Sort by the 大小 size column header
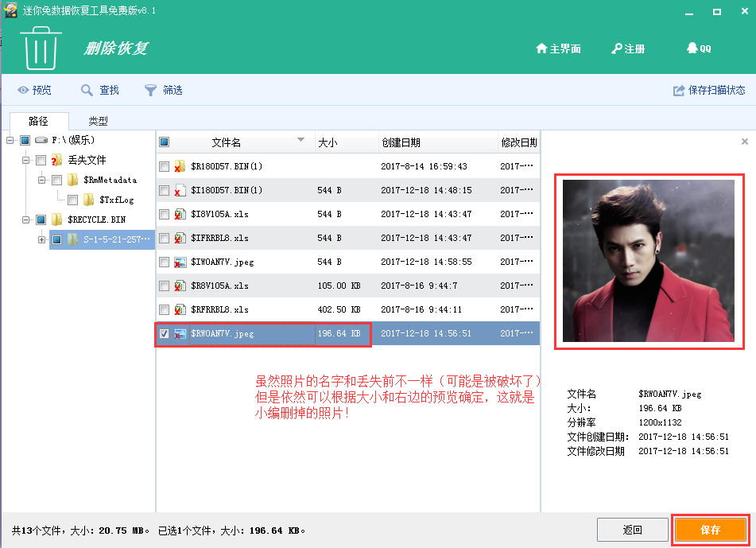The image size is (756, 548). (347, 142)
